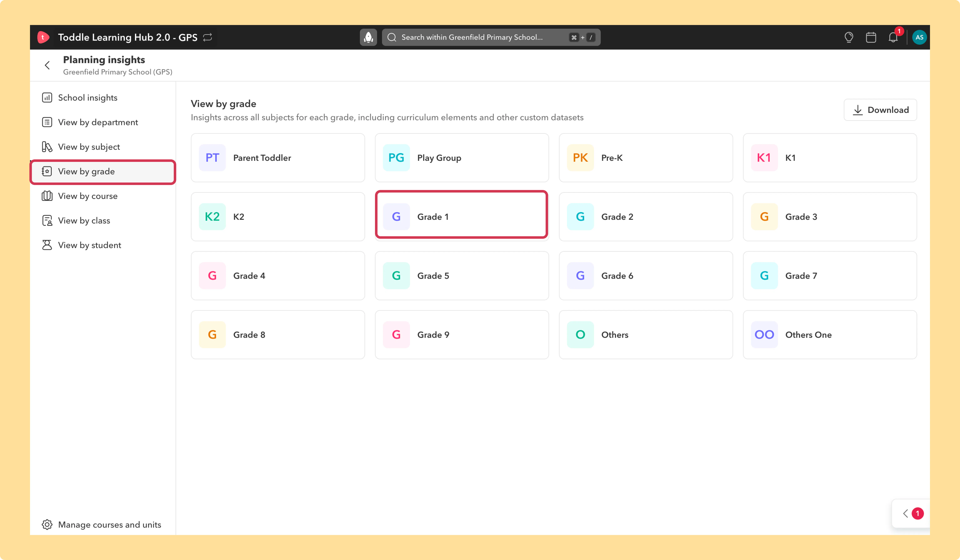The height and width of the screenshot is (560, 960).
Task: Click the PT badge of Parent Toddler
Action: (x=212, y=158)
